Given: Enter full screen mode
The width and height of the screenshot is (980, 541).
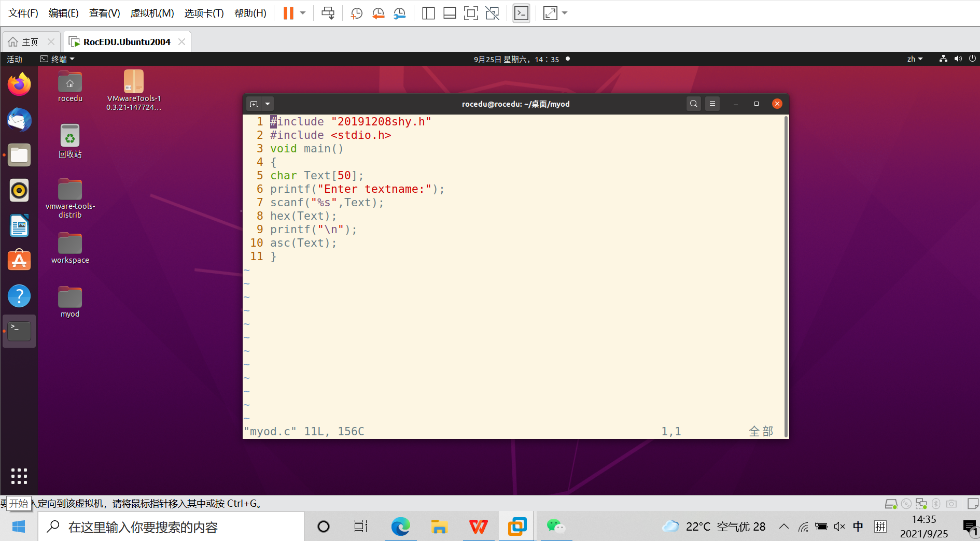Looking at the screenshot, I should 471,13.
